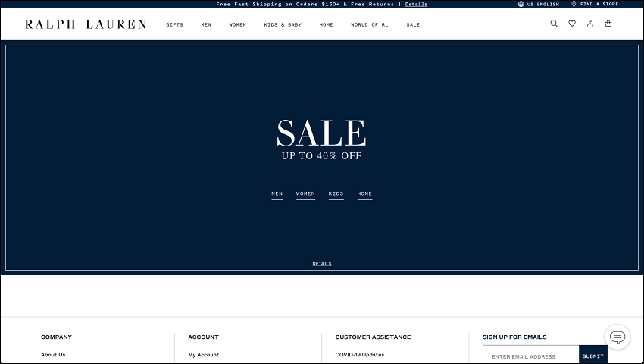
Task: Click the About Us footer link
Action: (53, 355)
